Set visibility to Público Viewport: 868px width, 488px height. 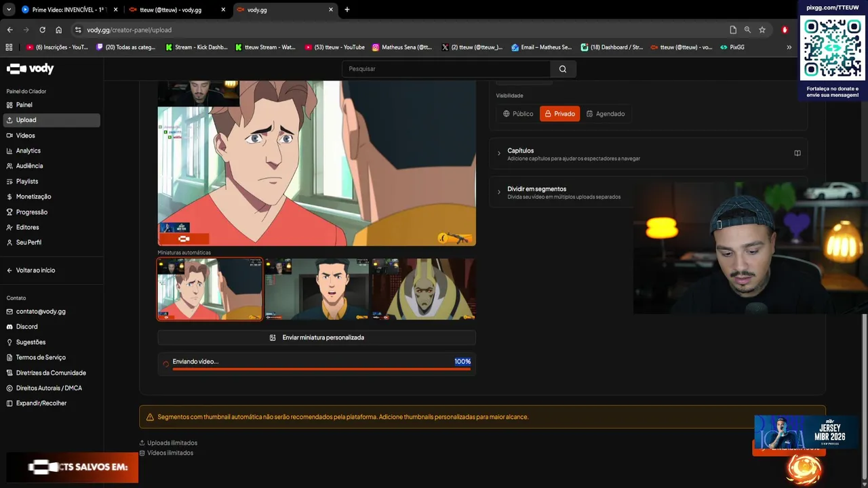click(518, 114)
